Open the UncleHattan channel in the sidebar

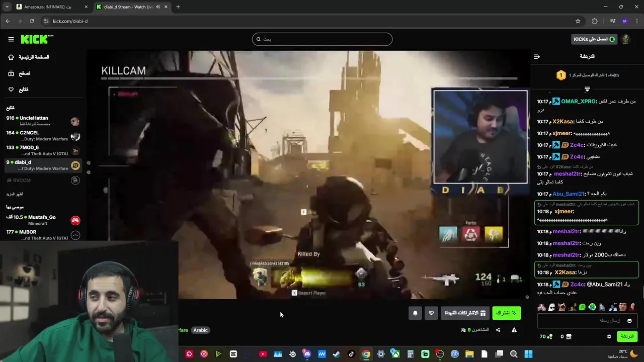43,121
